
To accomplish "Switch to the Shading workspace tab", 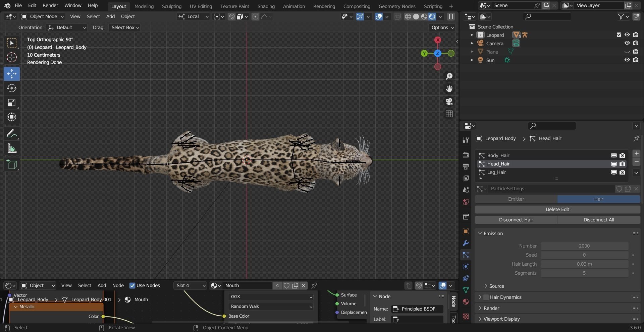I will coord(266,6).
